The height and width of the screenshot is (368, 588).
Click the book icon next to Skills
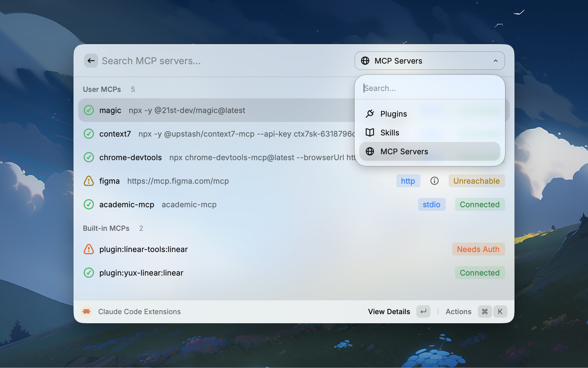coord(370,132)
